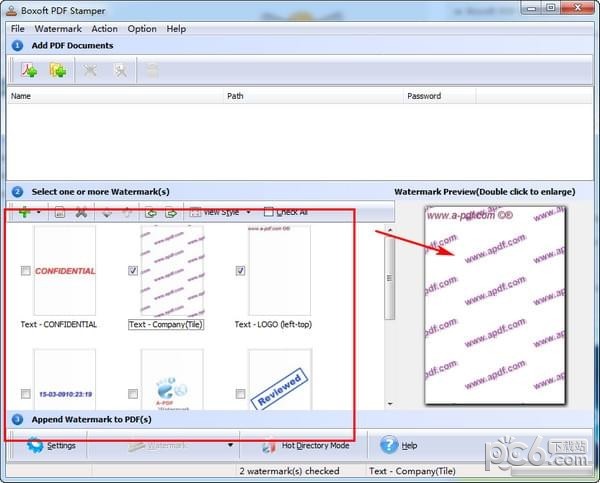Check the A-PDF image watermark box

point(133,394)
